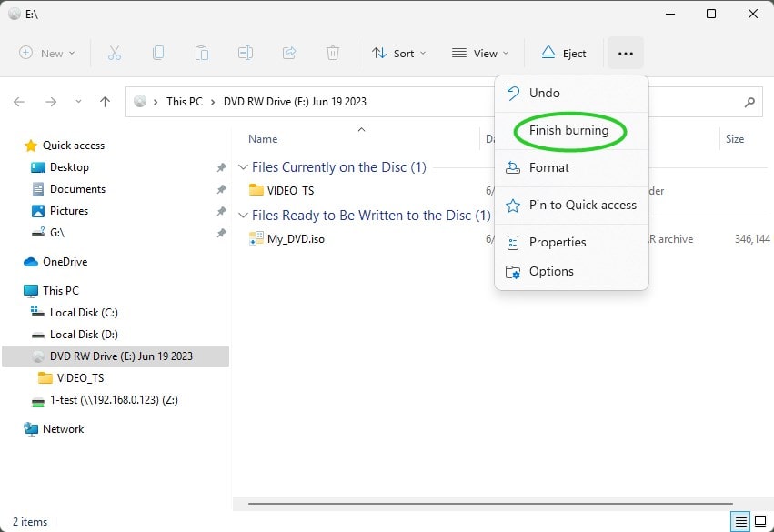Switch to large thumbnails view in status bar
This screenshot has height=532, width=774.
tap(762, 522)
